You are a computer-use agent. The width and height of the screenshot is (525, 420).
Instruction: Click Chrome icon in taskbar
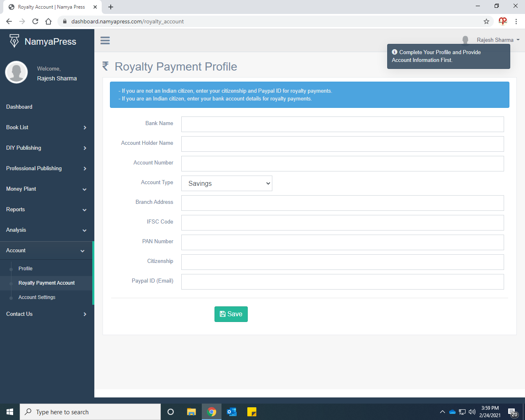212,412
